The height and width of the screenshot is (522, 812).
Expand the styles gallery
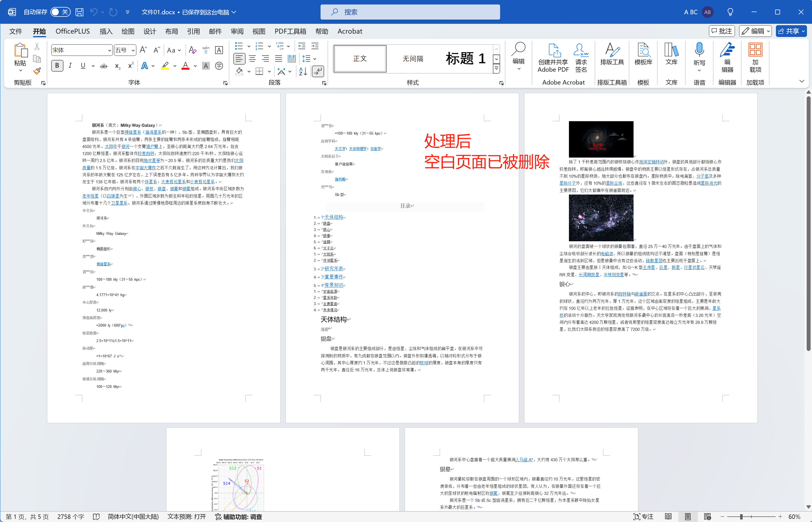[x=496, y=69]
